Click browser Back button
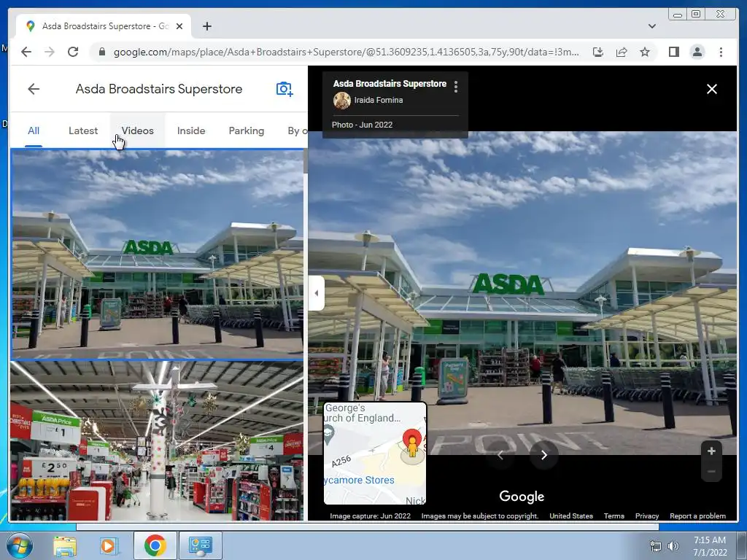The image size is (747, 560). pos(26,52)
